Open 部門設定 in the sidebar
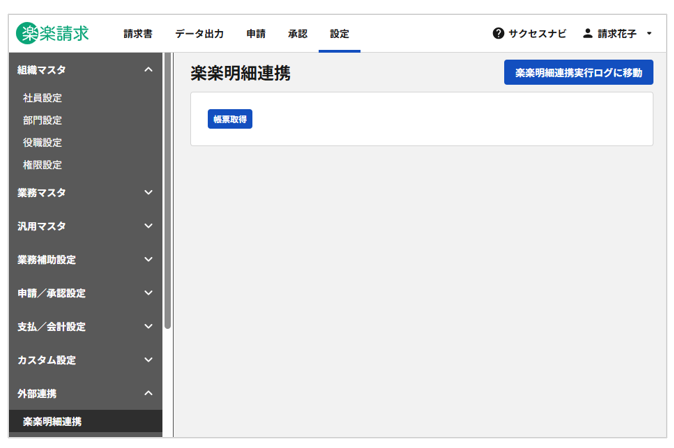 click(42, 120)
